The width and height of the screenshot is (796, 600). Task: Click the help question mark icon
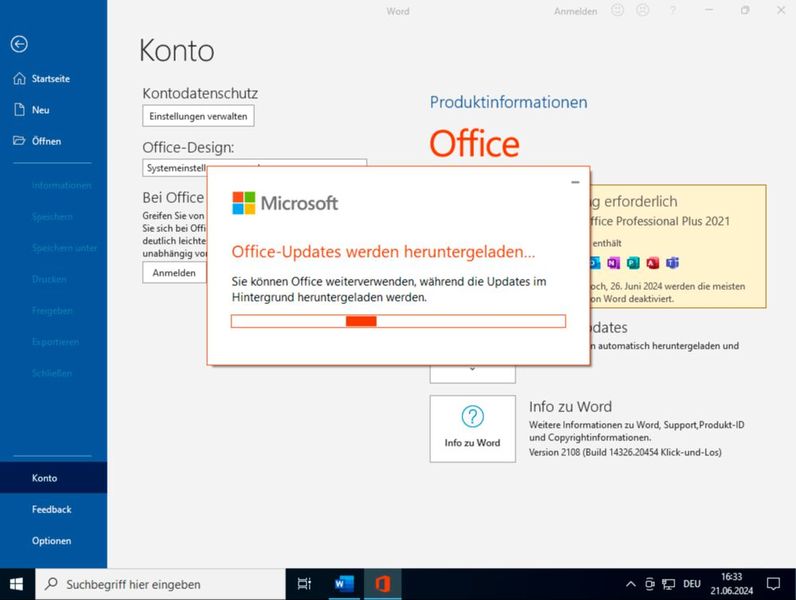[x=673, y=10]
